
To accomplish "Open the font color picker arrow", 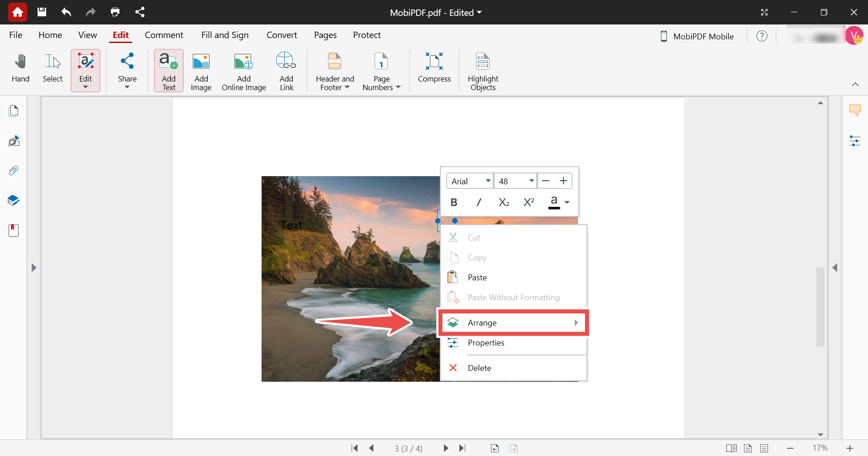I will click(567, 202).
